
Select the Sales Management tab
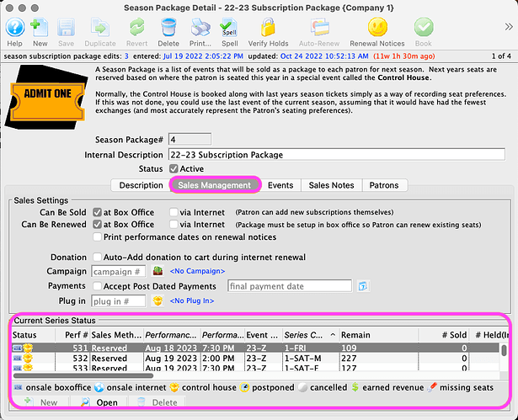[x=215, y=185]
